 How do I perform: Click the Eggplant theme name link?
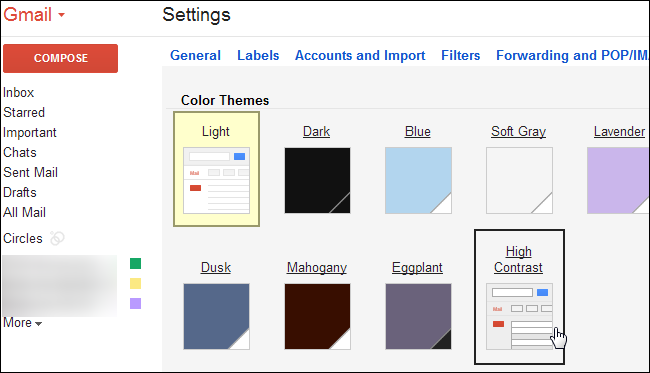[x=417, y=268]
